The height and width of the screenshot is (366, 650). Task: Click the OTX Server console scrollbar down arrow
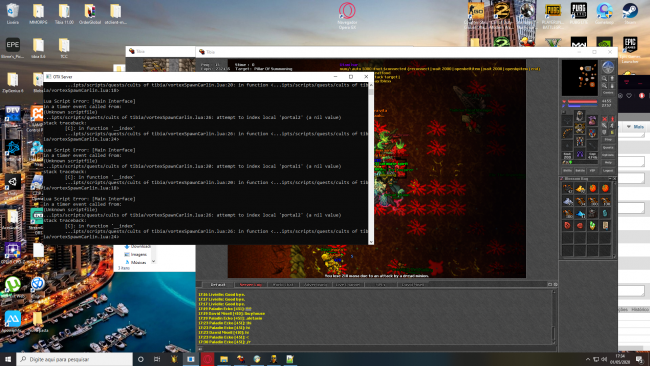pos(371,242)
